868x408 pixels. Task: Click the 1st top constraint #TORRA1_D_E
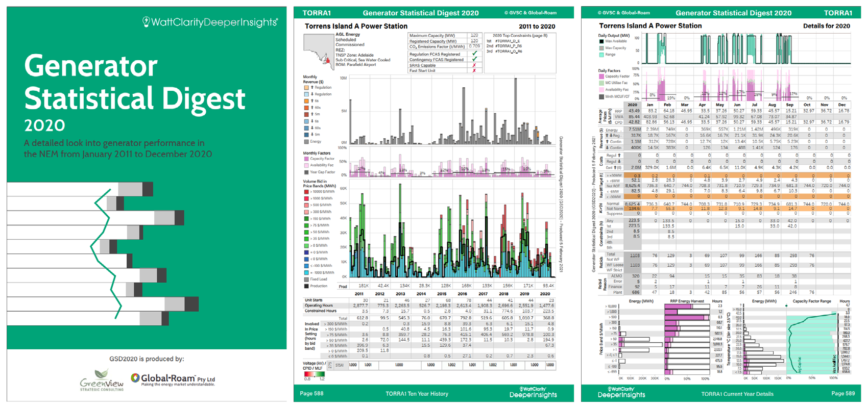tap(508, 41)
